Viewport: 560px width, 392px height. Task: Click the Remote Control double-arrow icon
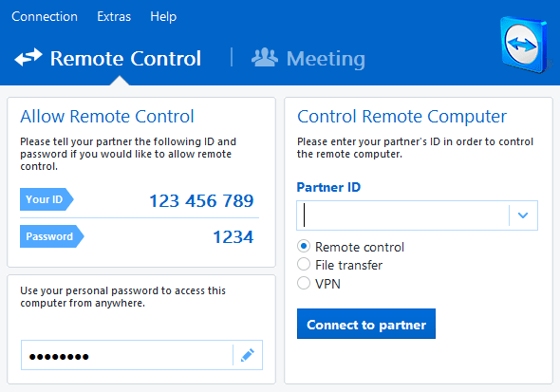(28, 57)
